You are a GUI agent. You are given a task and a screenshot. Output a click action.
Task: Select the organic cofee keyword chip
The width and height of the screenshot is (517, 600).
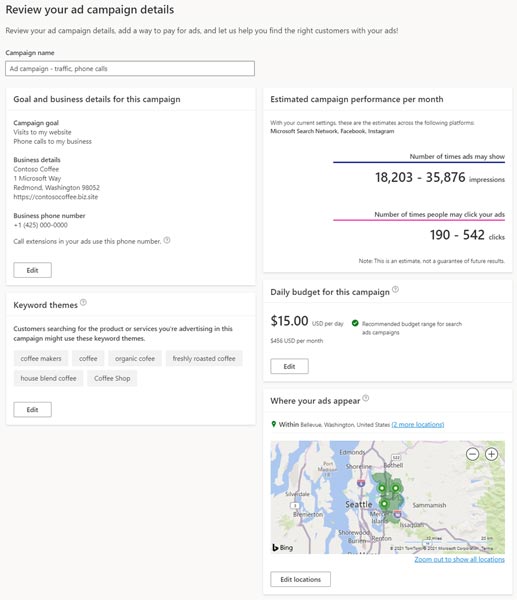(x=135, y=359)
